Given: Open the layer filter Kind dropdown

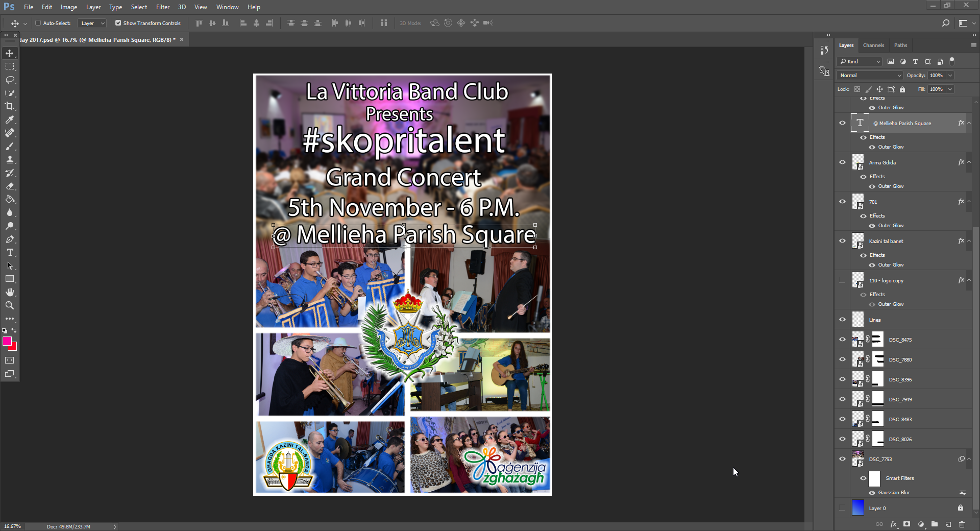Looking at the screenshot, I should coord(860,61).
